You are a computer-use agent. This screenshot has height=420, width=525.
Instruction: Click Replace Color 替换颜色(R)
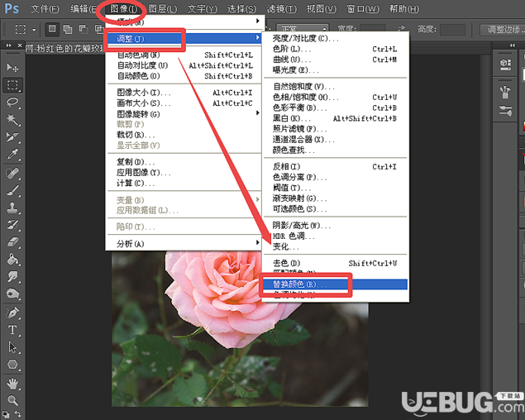point(335,284)
